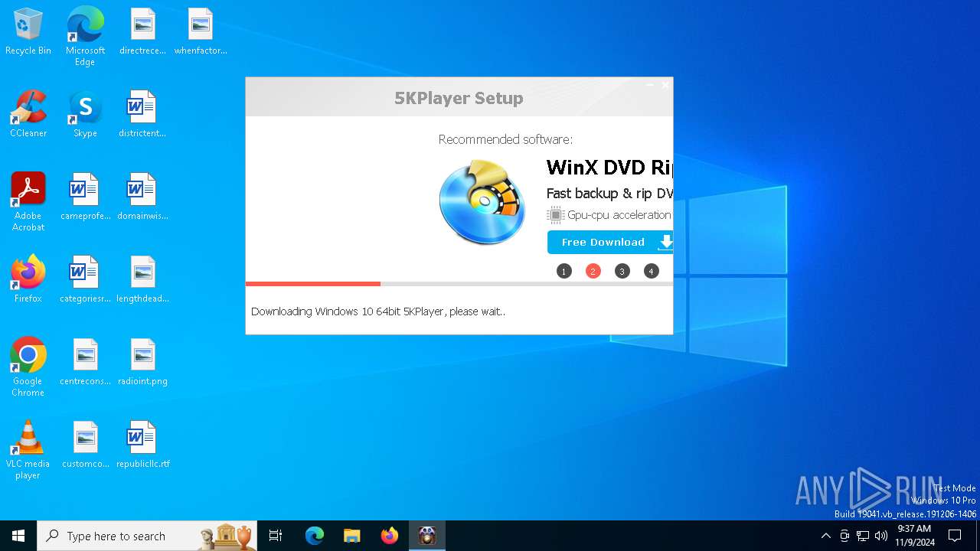The width and height of the screenshot is (980, 551).
Task: Select the directrece... image file icon
Action: (142, 31)
